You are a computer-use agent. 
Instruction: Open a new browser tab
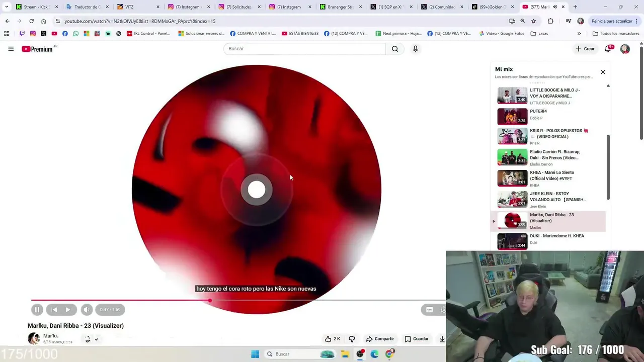click(575, 7)
